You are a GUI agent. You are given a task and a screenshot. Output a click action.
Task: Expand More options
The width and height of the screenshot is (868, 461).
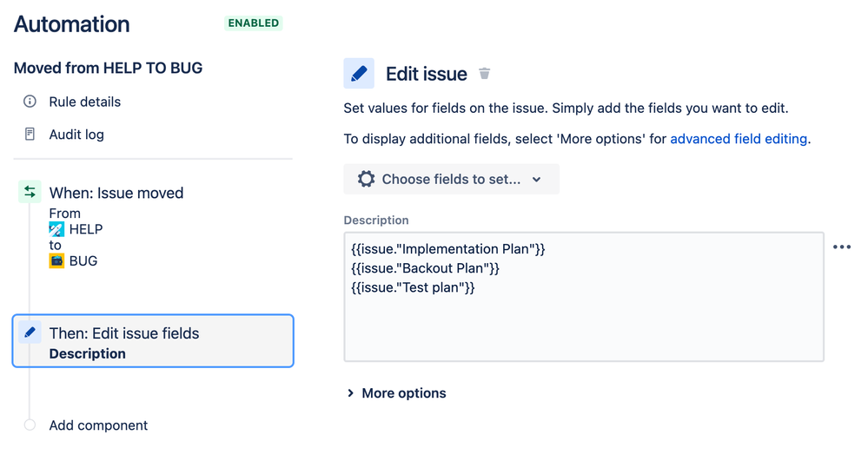(396, 393)
